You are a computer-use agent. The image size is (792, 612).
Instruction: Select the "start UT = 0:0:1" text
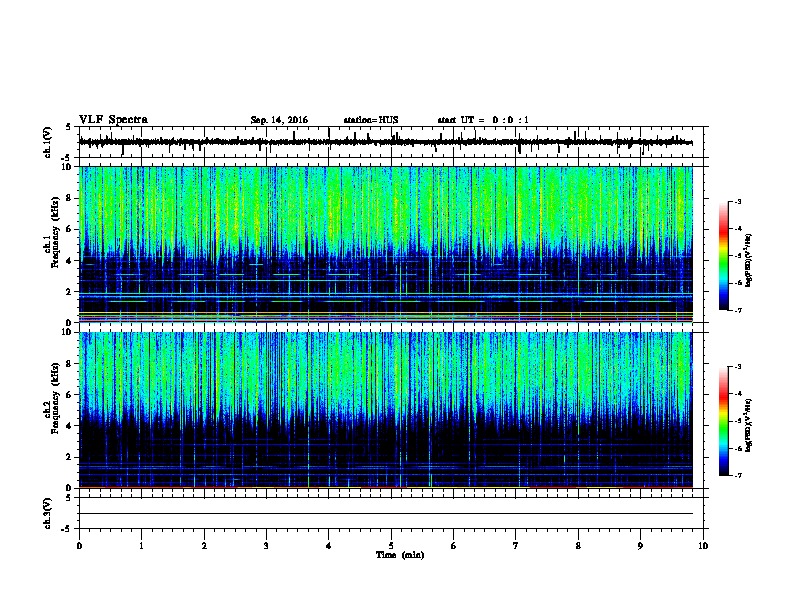tap(483, 120)
